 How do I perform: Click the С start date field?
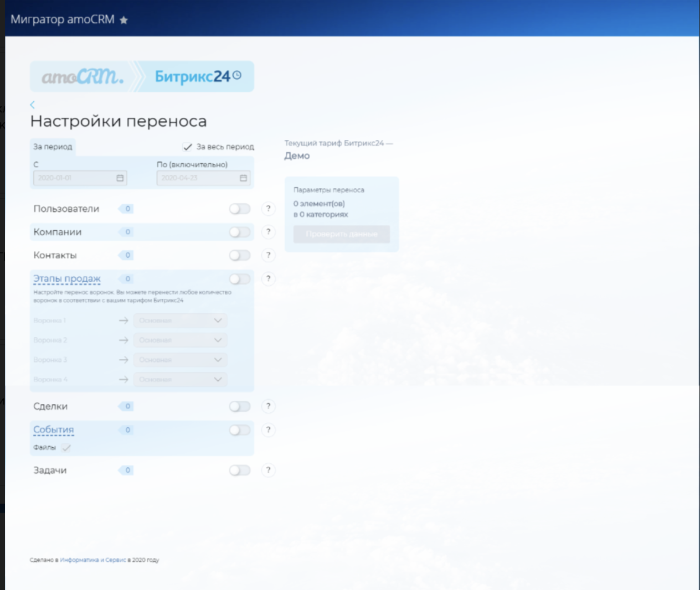(80, 178)
